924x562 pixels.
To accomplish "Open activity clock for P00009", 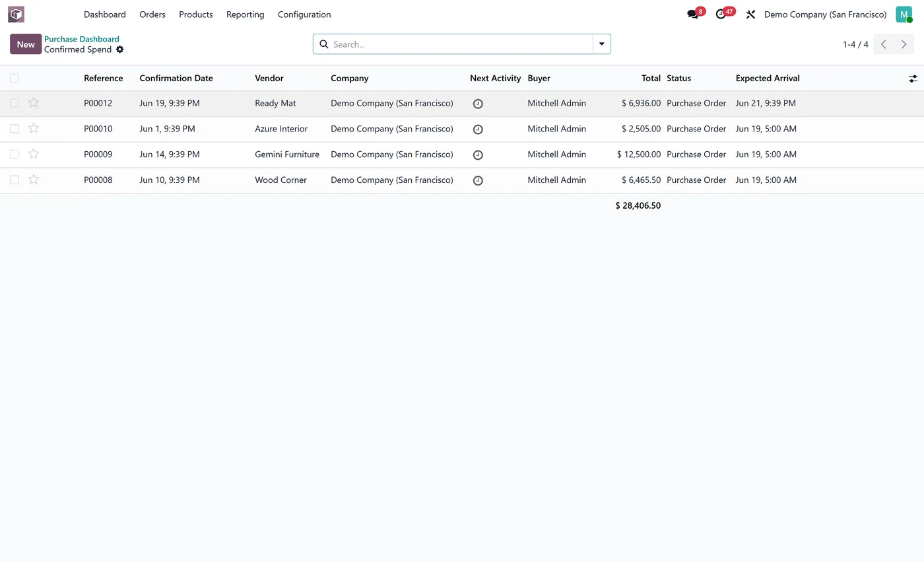I will click(478, 155).
